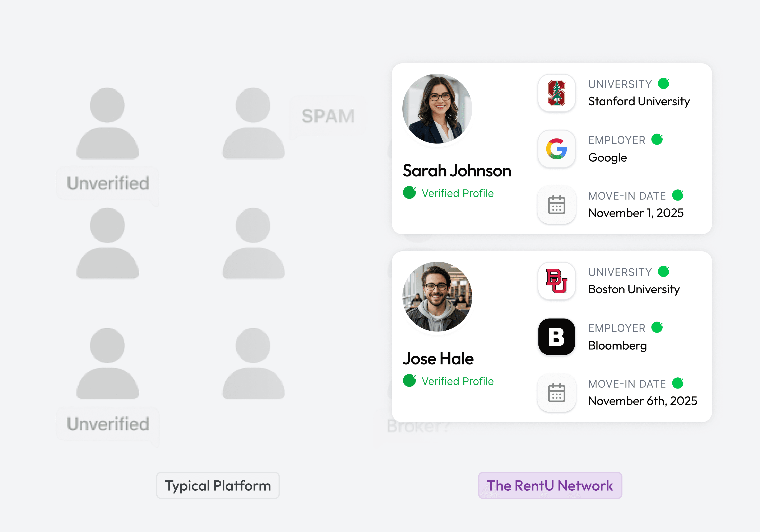Click the blurred SPAM speech bubble

(328, 116)
